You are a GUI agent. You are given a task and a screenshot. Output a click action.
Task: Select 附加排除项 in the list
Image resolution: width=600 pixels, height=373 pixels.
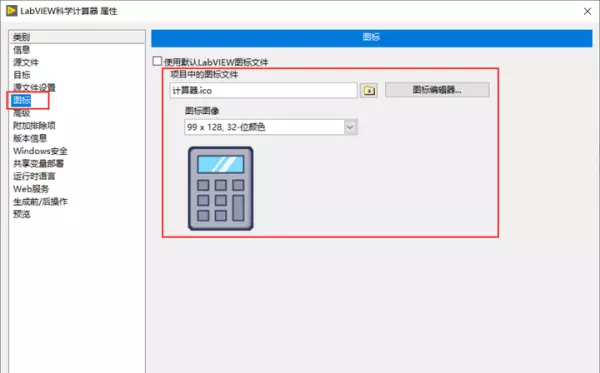click(34, 125)
